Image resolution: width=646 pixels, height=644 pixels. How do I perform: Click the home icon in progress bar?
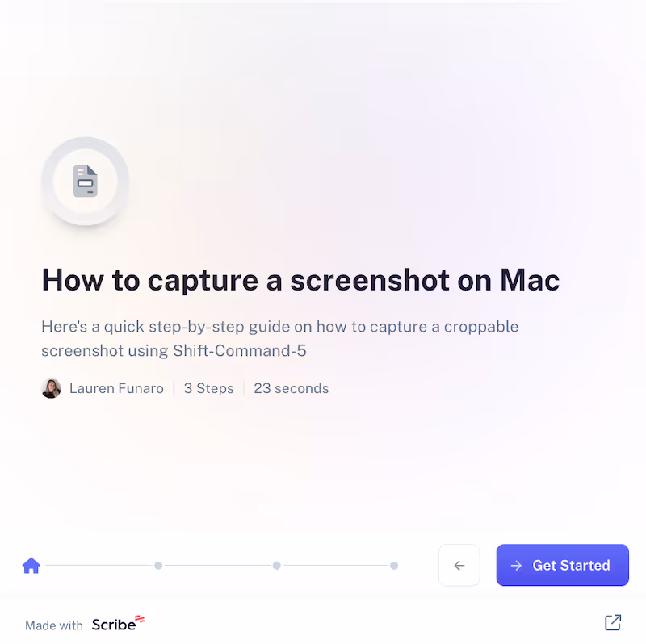[x=31, y=566]
